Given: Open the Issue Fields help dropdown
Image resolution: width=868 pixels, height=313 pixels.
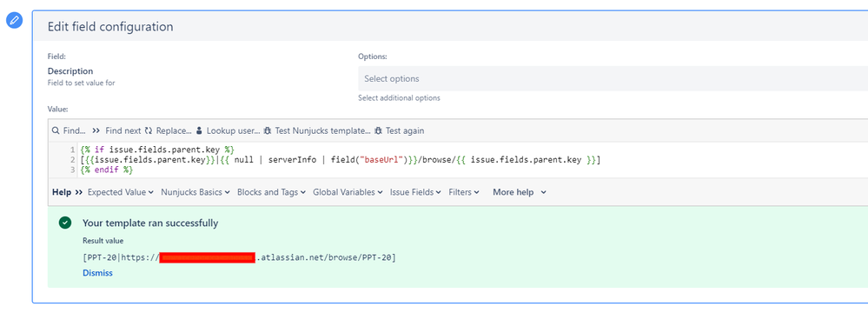Looking at the screenshot, I should [415, 192].
